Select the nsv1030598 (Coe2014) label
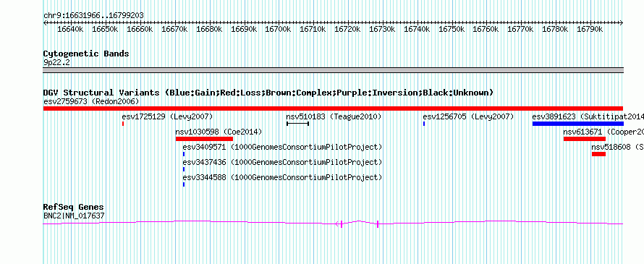 pyautogui.click(x=219, y=132)
